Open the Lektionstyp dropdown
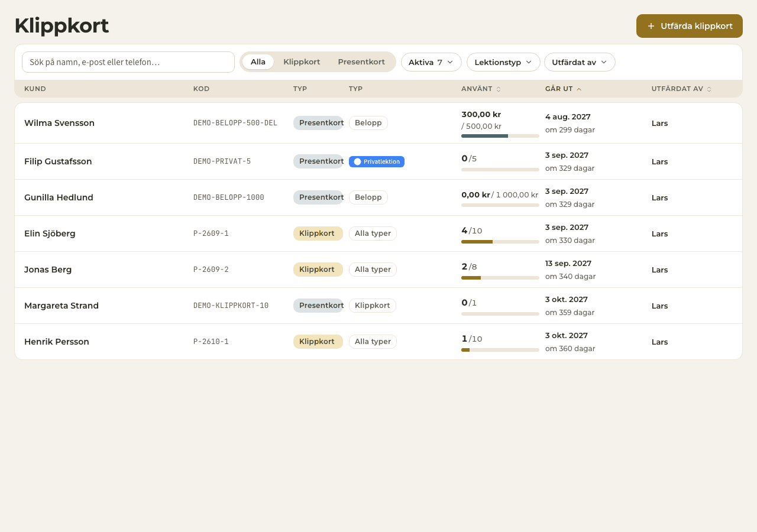Viewport: 757px width, 532px height. point(503,62)
